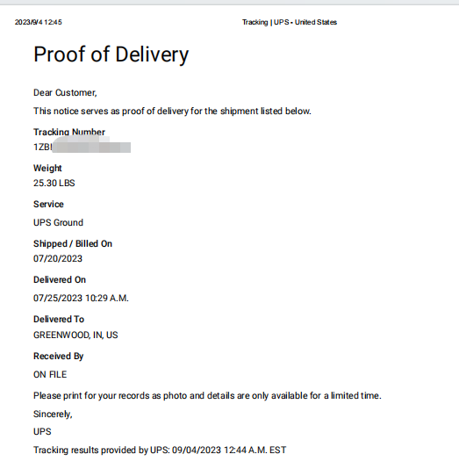Click the Shipped / Billed On label
The image size is (459, 476).
73,243
